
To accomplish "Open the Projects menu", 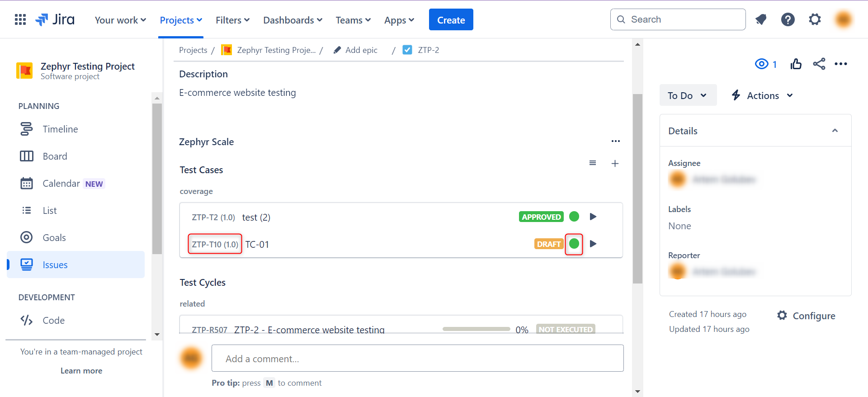I will click(x=181, y=20).
